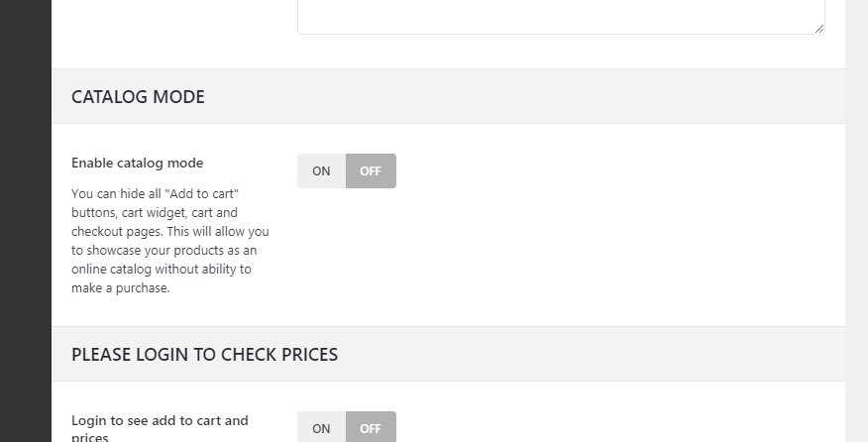Click empty space in the CATALOG MODE header bar

coord(545,97)
